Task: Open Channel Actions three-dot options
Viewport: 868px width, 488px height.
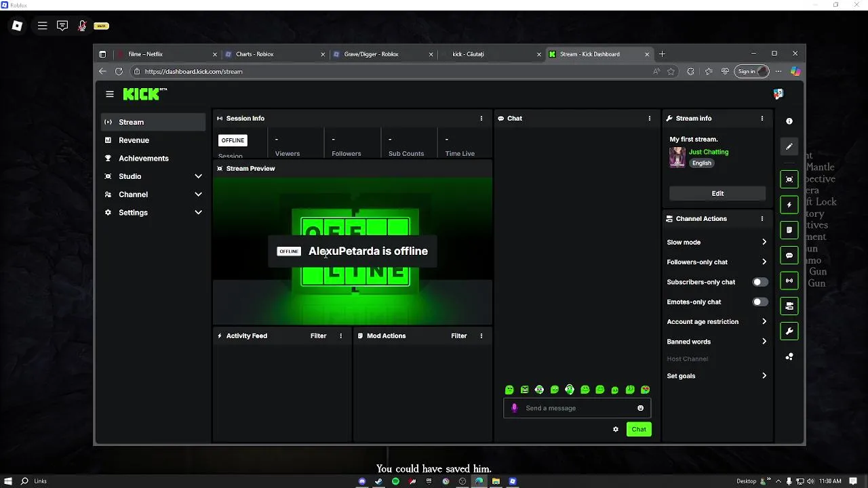Action: [762, 219]
